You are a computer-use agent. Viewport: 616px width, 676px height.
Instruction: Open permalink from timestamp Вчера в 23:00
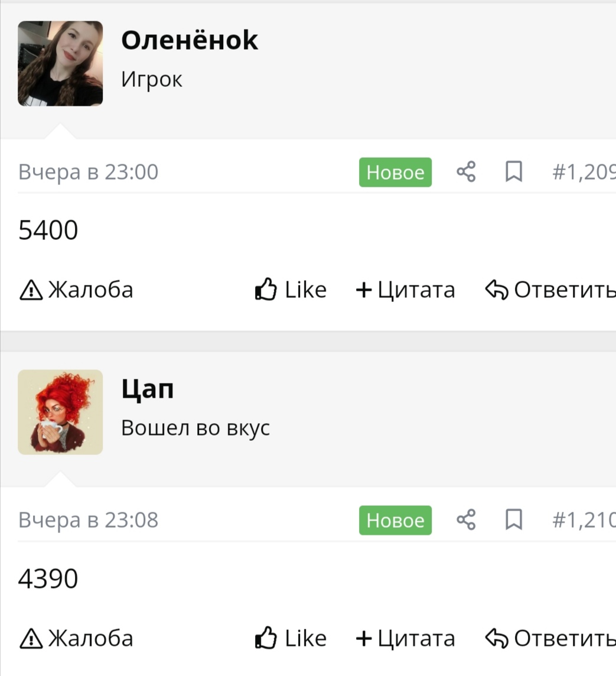89,172
